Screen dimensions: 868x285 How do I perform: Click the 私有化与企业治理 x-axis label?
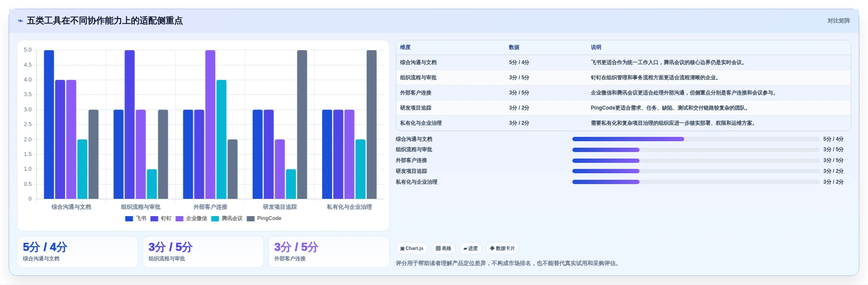click(349, 207)
